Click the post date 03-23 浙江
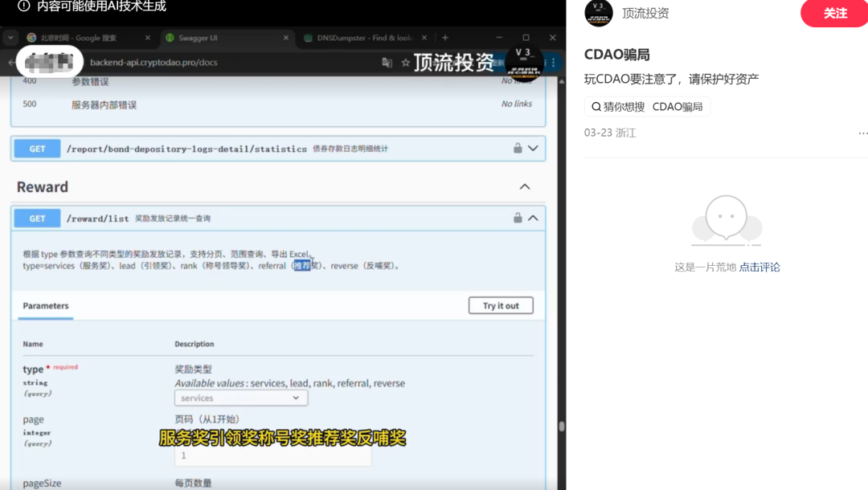Viewport: 868px width, 490px height. click(x=610, y=133)
